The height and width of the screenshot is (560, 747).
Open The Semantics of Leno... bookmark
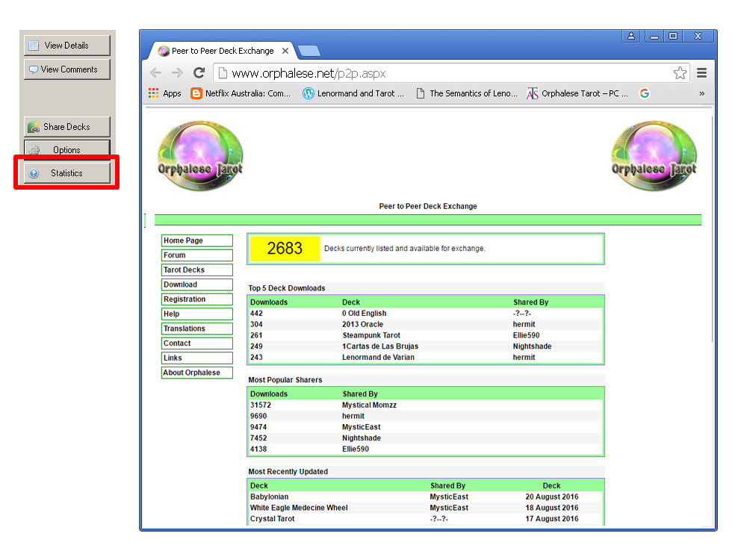point(466,93)
